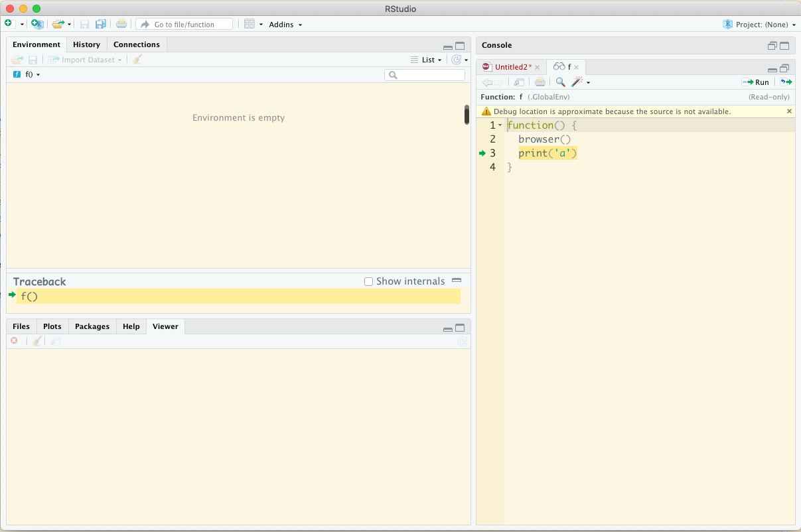Click the Save All icon in the toolbar
801x532 pixels.
click(x=100, y=23)
